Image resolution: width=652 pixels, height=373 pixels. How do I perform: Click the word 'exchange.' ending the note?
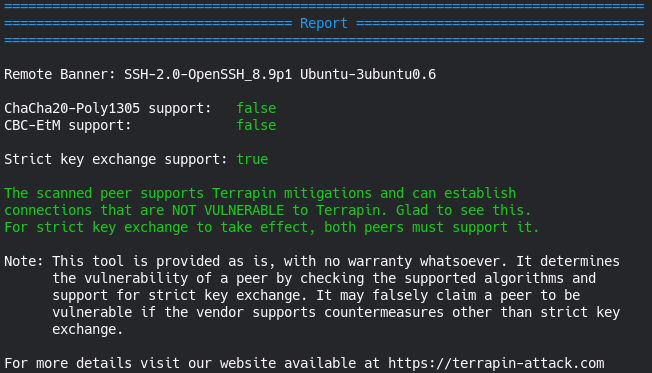pos(88,329)
